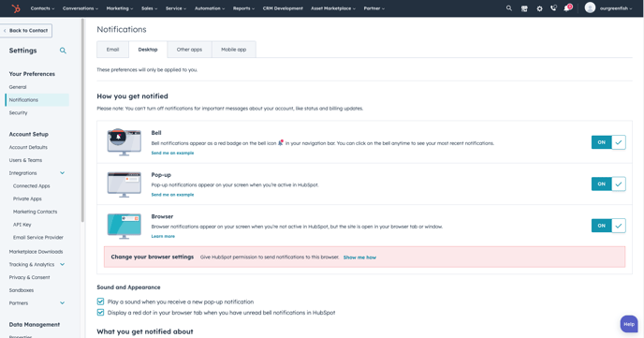Viewport: 644px width, 338px height.
Task: Open Private Apps under Integrations
Action: click(x=27, y=198)
